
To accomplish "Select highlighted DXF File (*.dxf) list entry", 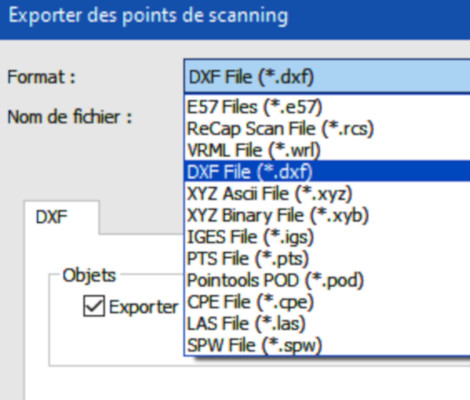I will pos(327,171).
